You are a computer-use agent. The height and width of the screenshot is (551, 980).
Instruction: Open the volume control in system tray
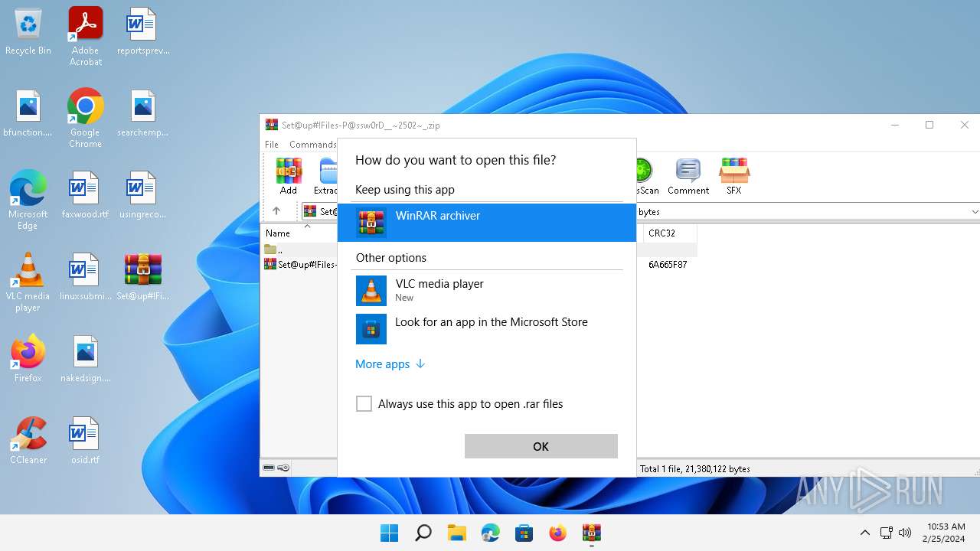pos(905,533)
